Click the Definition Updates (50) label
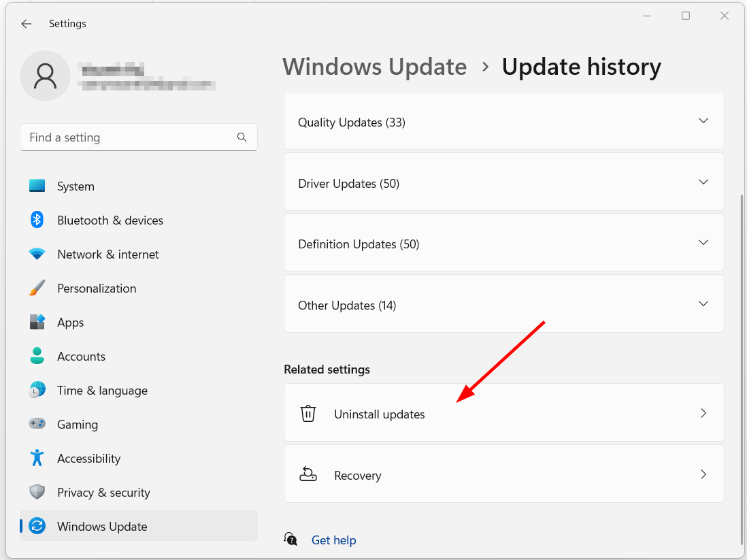The image size is (747, 560). [359, 244]
